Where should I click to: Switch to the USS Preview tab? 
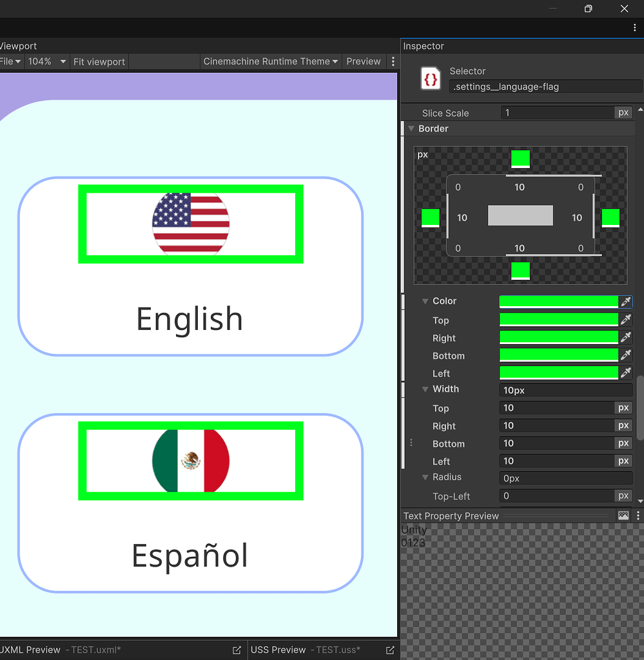pos(278,650)
